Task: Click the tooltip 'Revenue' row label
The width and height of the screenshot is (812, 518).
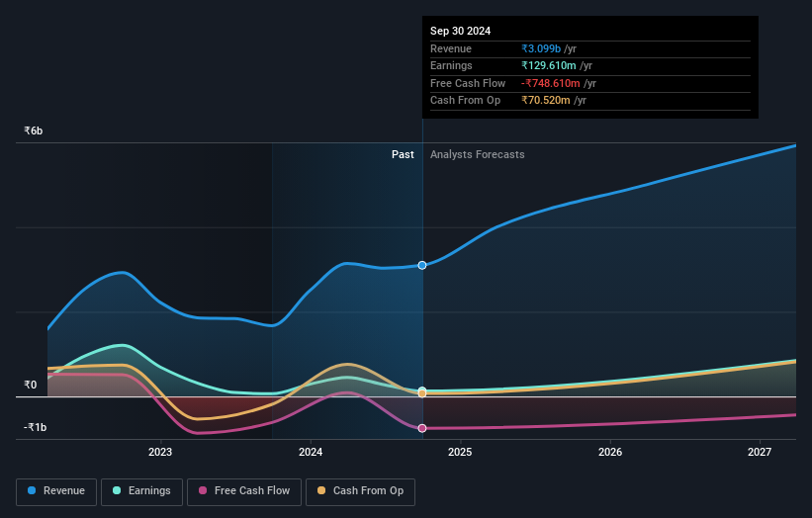Action: pyautogui.click(x=451, y=48)
